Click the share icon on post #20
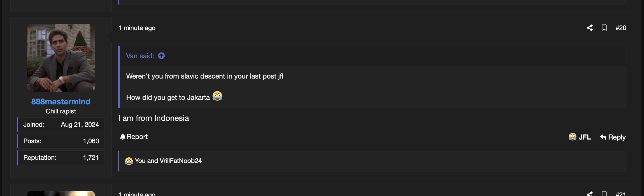Viewport: 644px width, 196px height. pyautogui.click(x=590, y=28)
